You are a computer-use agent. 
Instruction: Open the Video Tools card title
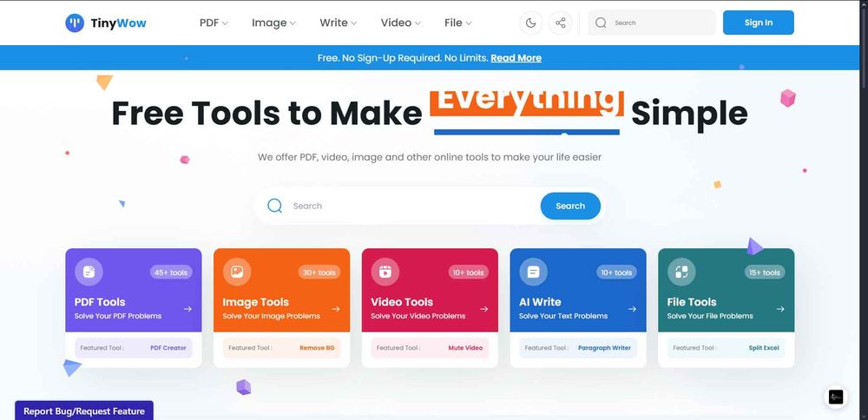click(402, 302)
